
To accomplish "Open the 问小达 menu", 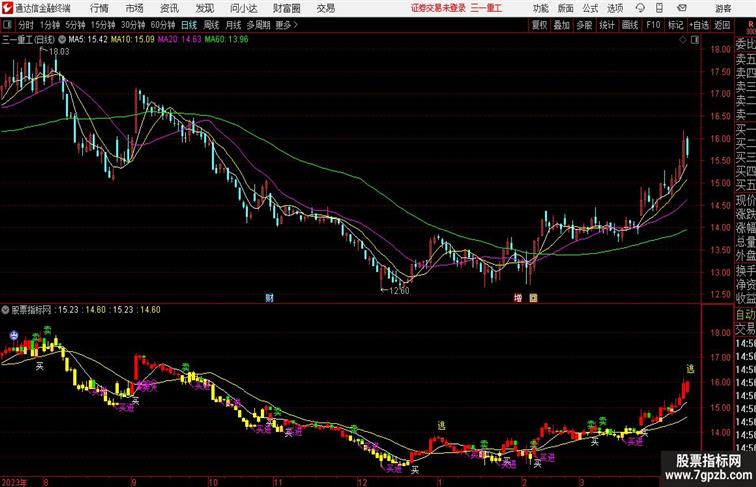I will point(243,8).
